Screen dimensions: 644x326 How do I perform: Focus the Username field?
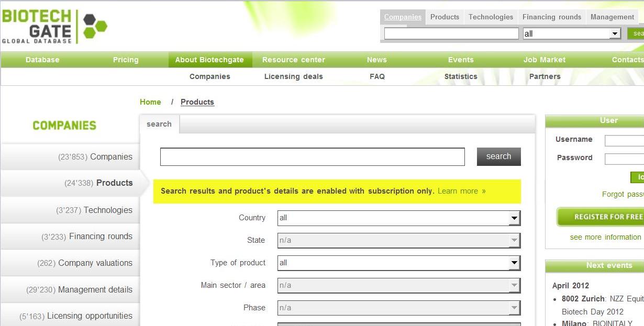pyautogui.click(x=624, y=141)
